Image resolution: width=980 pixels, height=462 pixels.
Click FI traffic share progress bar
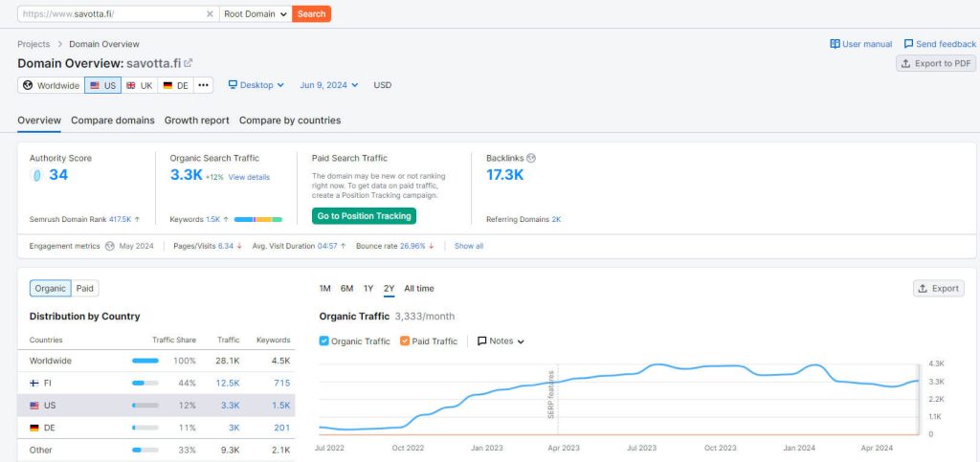click(x=145, y=383)
